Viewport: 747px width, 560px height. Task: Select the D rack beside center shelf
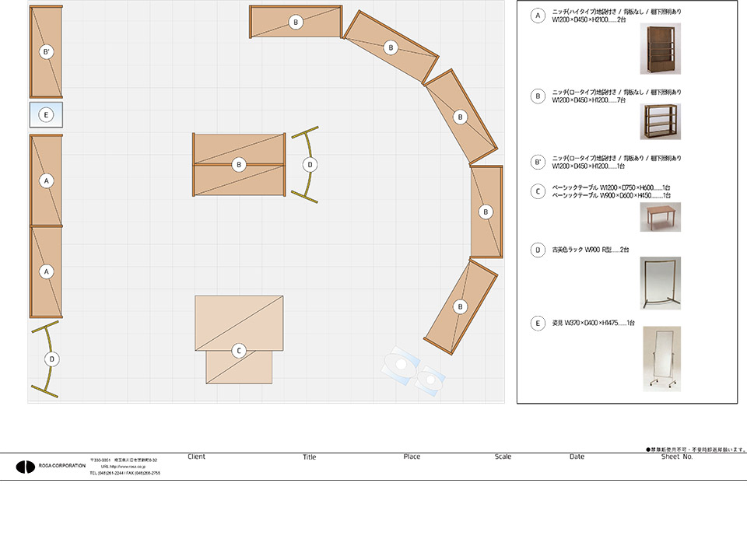[309, 165]
